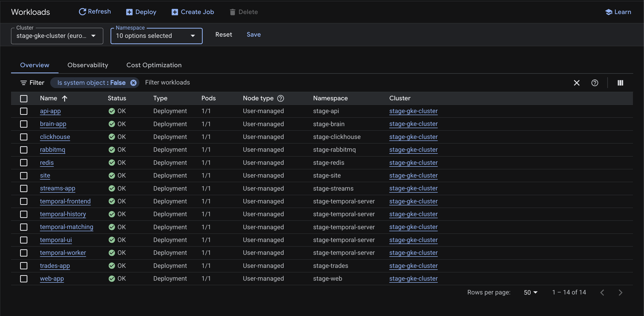Check the select-all checkbox in the header

[24, 99]
